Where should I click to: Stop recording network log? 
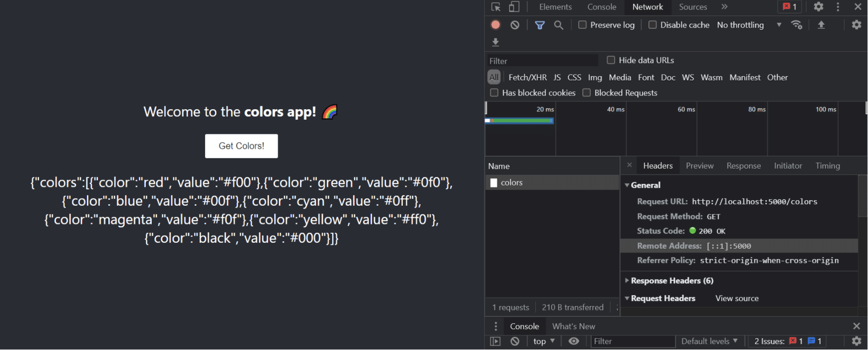[x=495, y=25]
